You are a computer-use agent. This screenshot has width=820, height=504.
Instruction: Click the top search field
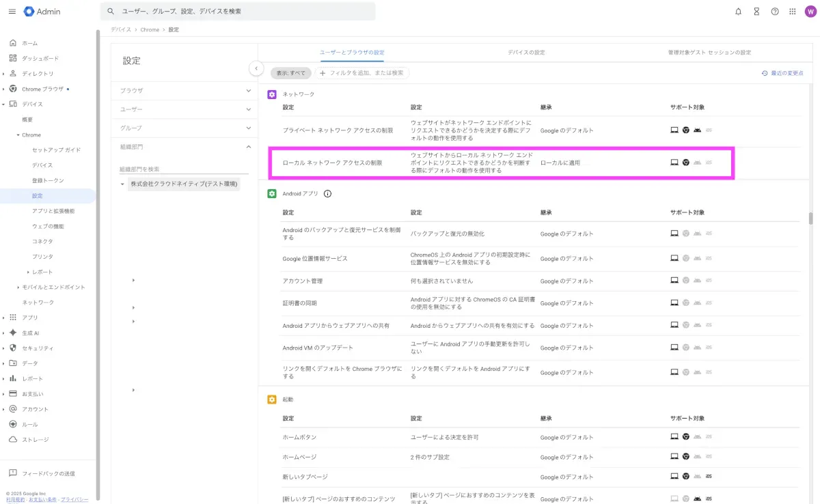239,12
